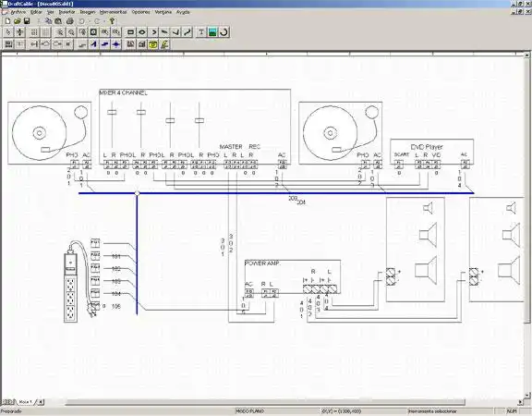Open the Insertar menu
Screen dimensions: 532x416
[x=66, y=12]
